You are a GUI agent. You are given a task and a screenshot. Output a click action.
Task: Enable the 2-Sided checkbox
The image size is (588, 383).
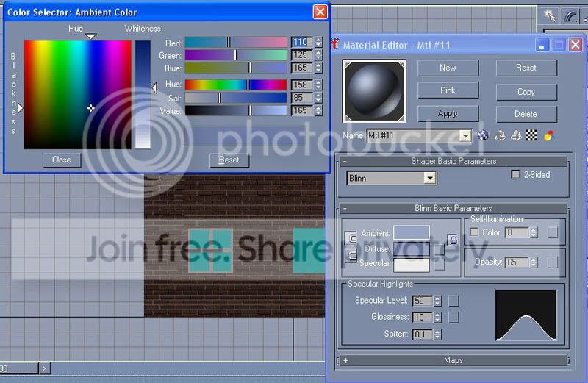pyautogui.click(x=516, y=174)
